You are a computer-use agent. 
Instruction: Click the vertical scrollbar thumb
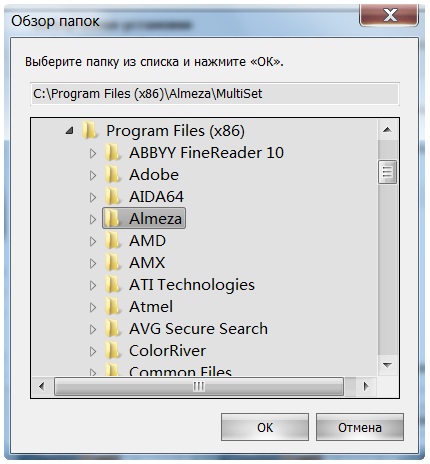[x=387, y=172]
